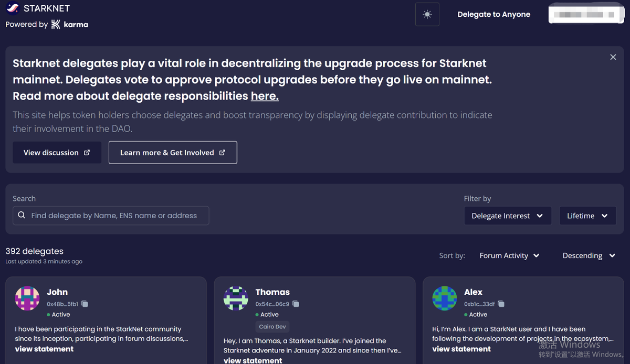Viewport: 630px width, 364px height.
Task: Click Alex's avatar image
Action: pos(445,298)
